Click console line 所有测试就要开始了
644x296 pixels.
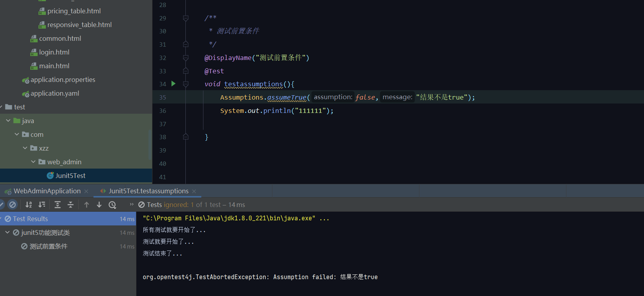click(174, 230)
